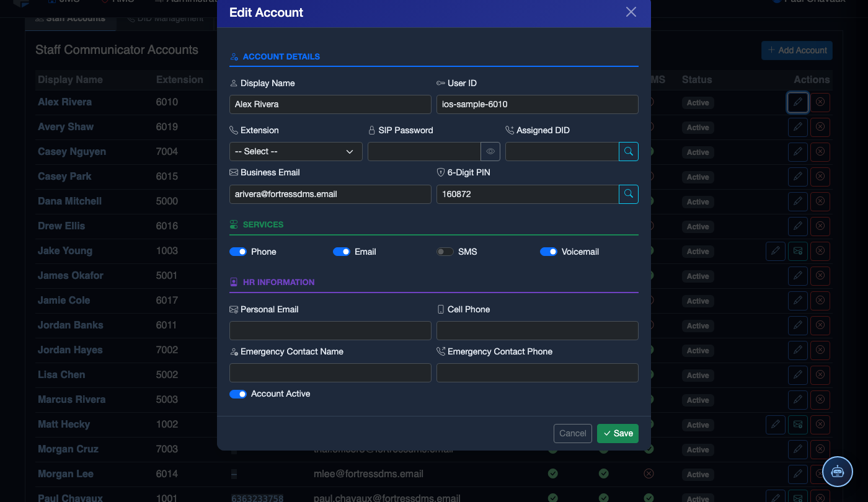Click the 6-Digit PIN search icon
The image size is (868, 502).
coord(629,194)
